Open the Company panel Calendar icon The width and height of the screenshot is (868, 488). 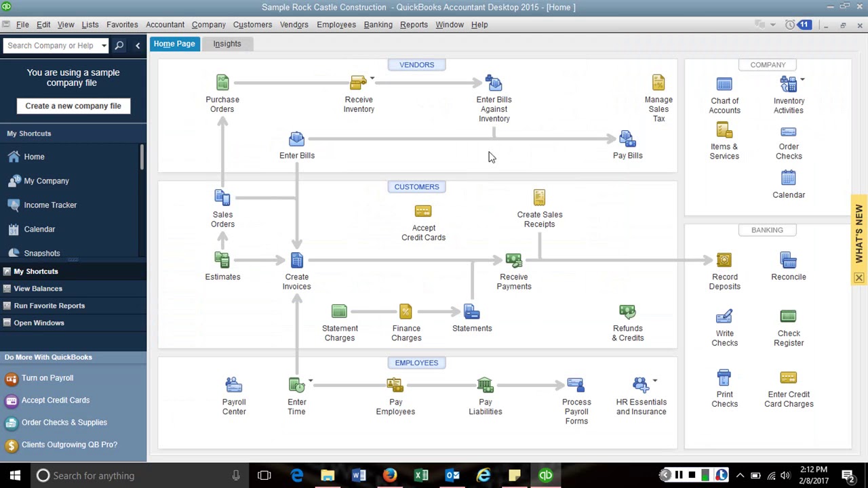[788, 178]
